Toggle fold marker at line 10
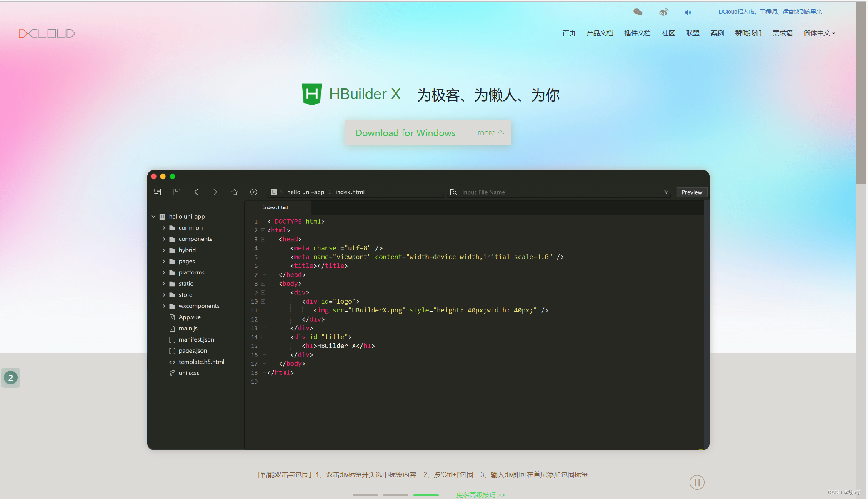 coord(263,302)
